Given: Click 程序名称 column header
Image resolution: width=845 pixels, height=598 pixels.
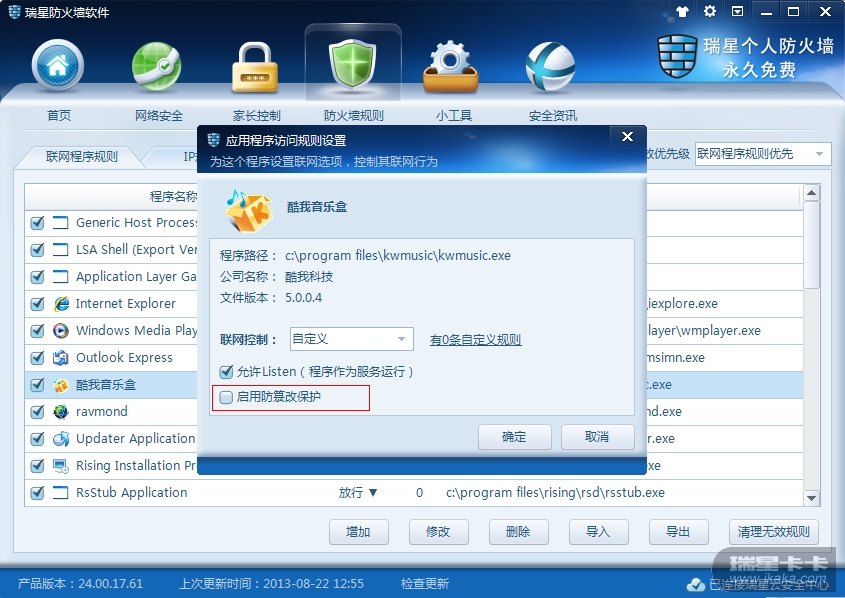Looking at the screenshot, I should pyautogui.click(x=174, y=197).
